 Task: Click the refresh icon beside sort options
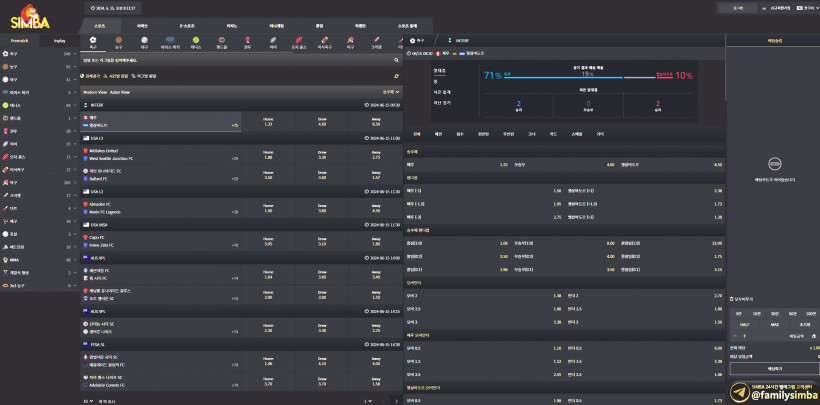396,76
